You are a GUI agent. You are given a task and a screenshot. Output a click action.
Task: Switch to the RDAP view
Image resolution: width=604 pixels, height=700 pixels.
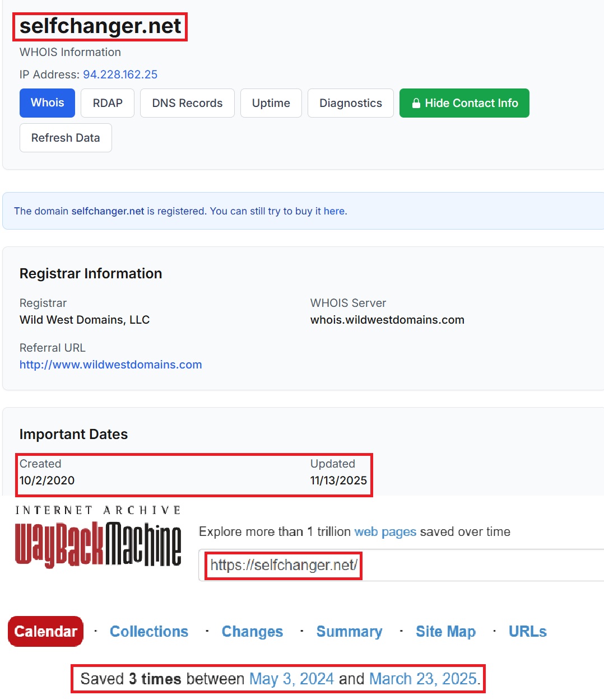click(x=107, y=103)
